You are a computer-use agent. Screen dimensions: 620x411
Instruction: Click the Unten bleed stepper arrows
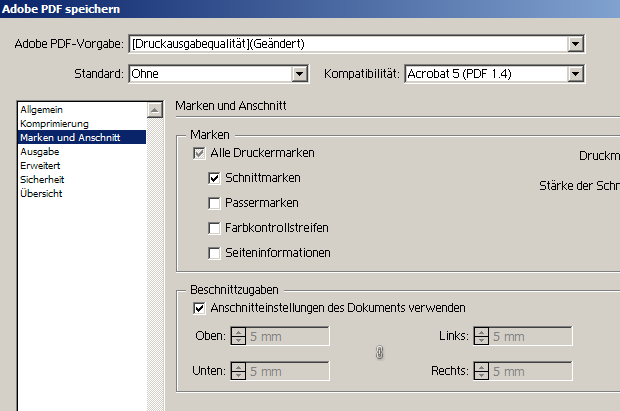coord(238,371)
